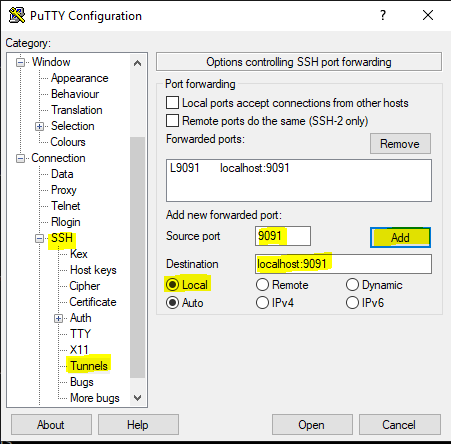Open the Selection category

(73, 126)
